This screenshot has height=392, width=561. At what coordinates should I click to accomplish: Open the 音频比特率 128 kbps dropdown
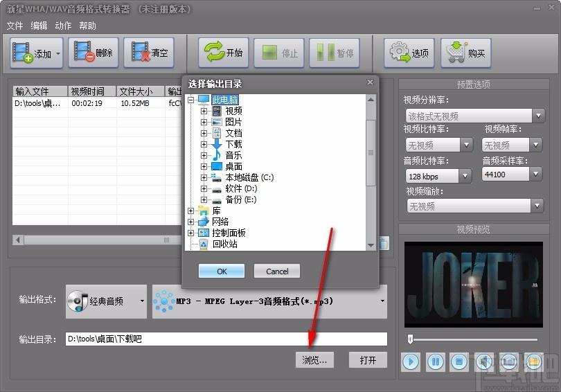tap(465, 176)
